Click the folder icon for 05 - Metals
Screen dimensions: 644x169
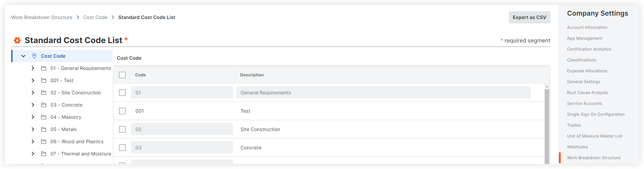click(44, 129)
